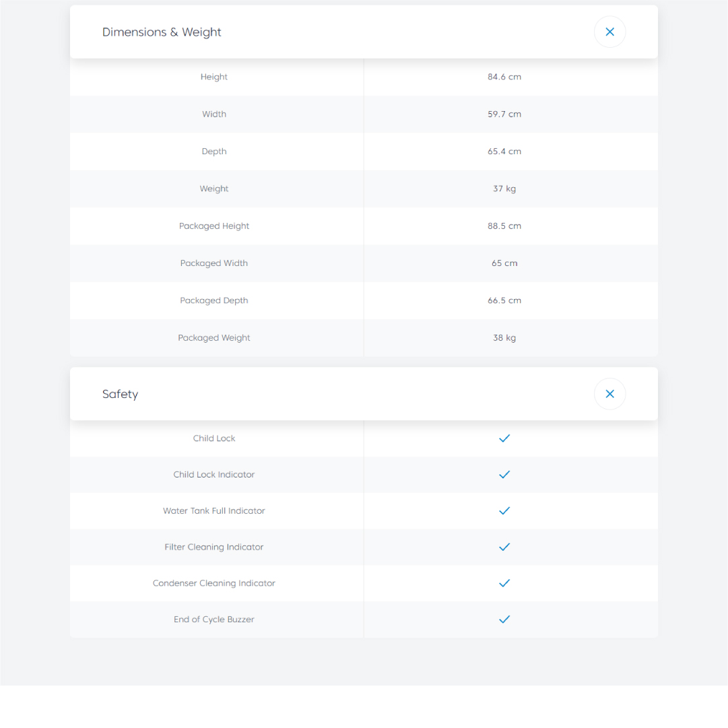Select the Height row label

(x=214, y=77)
